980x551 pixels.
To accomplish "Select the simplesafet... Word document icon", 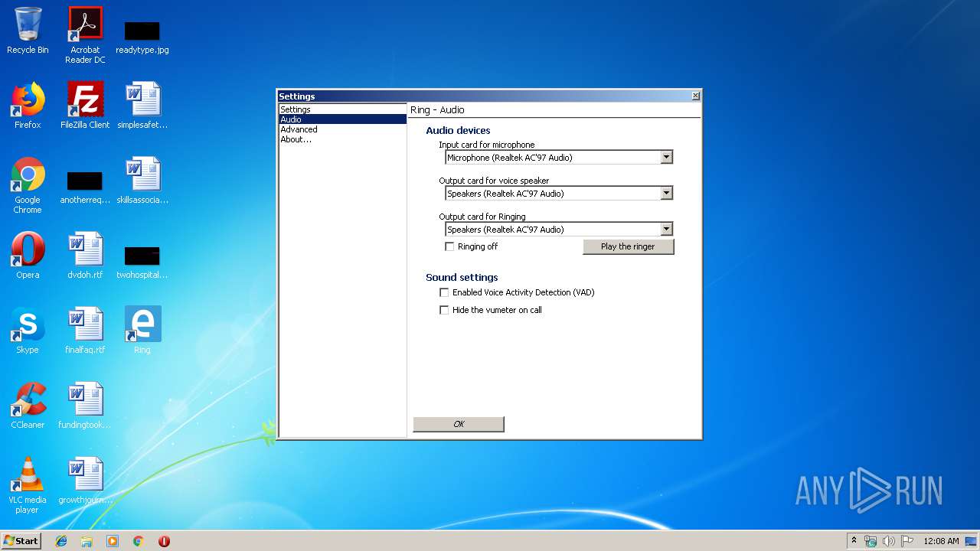I will click(142, 106).
